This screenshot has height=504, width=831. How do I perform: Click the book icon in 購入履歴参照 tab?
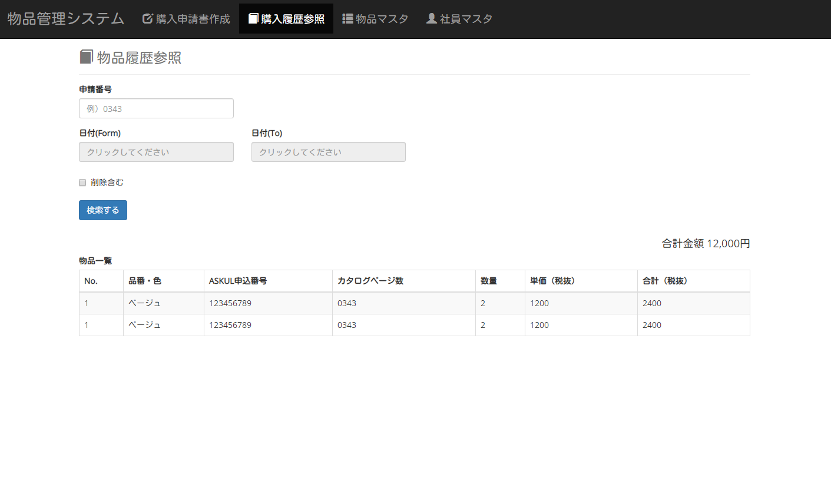tap(253, 19)
